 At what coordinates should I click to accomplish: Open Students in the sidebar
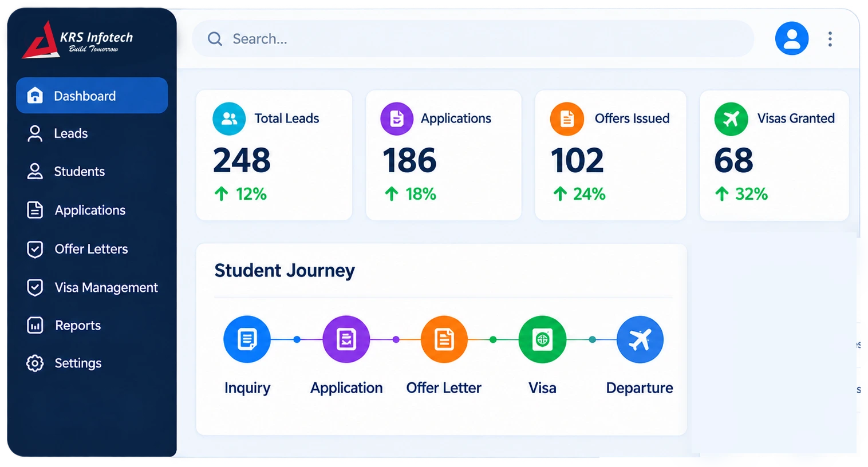66,171
